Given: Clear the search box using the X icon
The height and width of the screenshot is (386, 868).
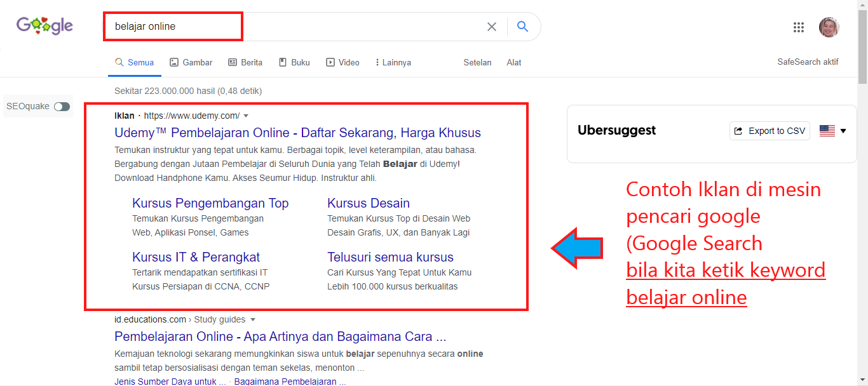Looking at the screenshot, I should click(492, 27).
